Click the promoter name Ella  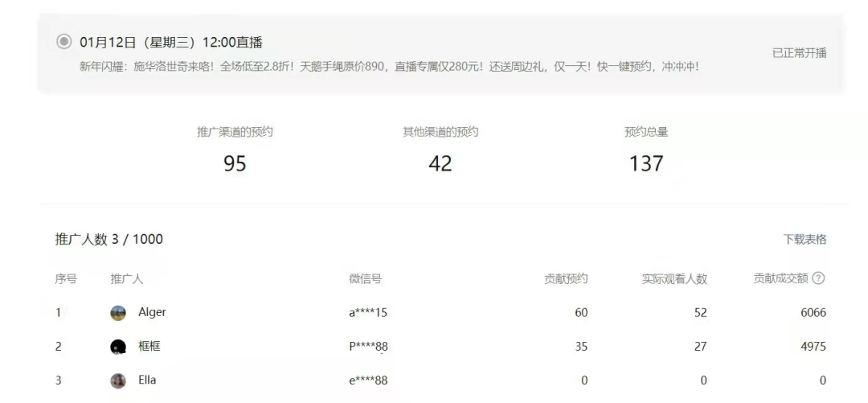pyautogui.click(x=147, y=380)
